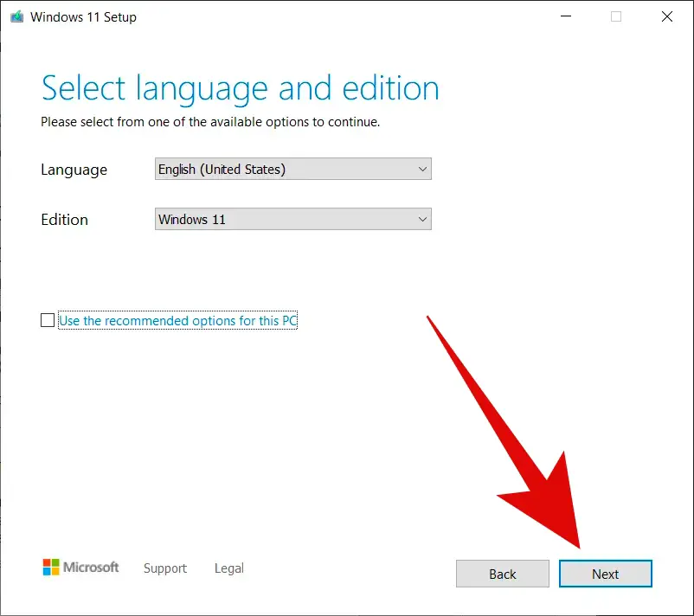Click the Windows 11 Setup title bar icon
The image size is (694, 616).
click(x=16, y=16)
